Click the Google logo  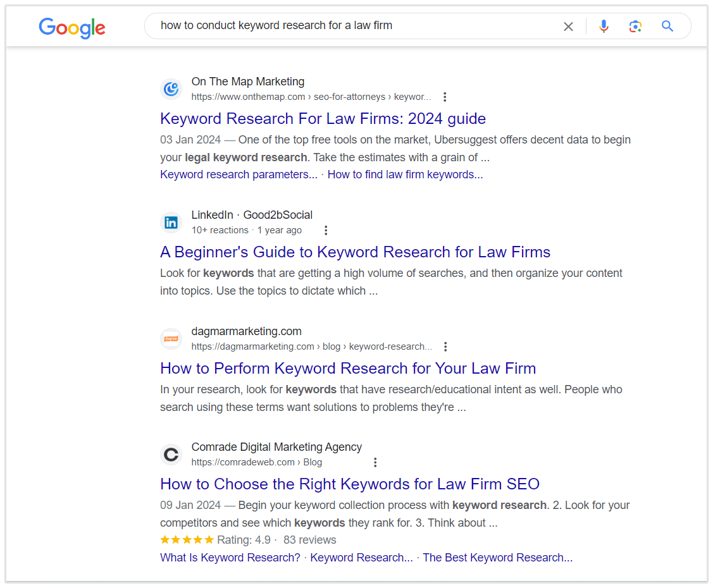[71, 27]
